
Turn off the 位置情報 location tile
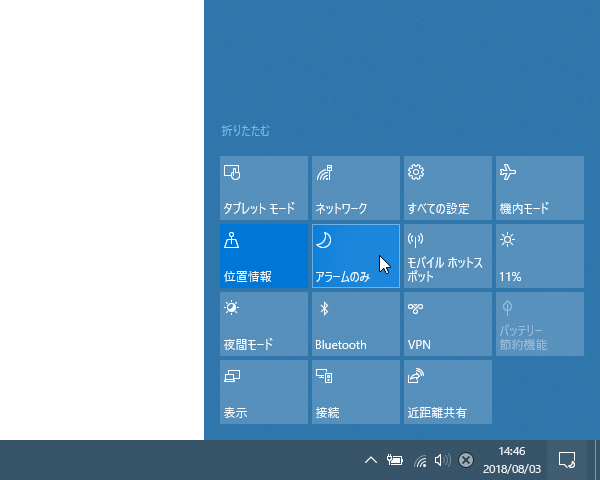coord(264,256)
